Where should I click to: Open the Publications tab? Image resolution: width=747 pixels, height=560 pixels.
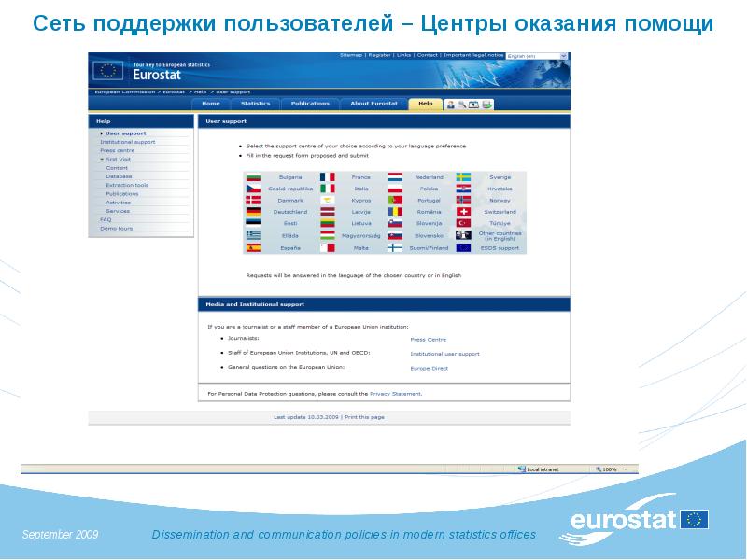coord(310,104)
